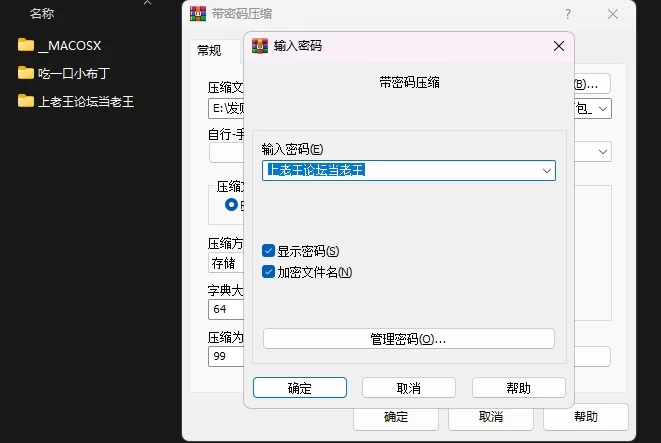Click the dictionary size field showing 64
This screenshot has width=661, height=443.
coord(226,309)
